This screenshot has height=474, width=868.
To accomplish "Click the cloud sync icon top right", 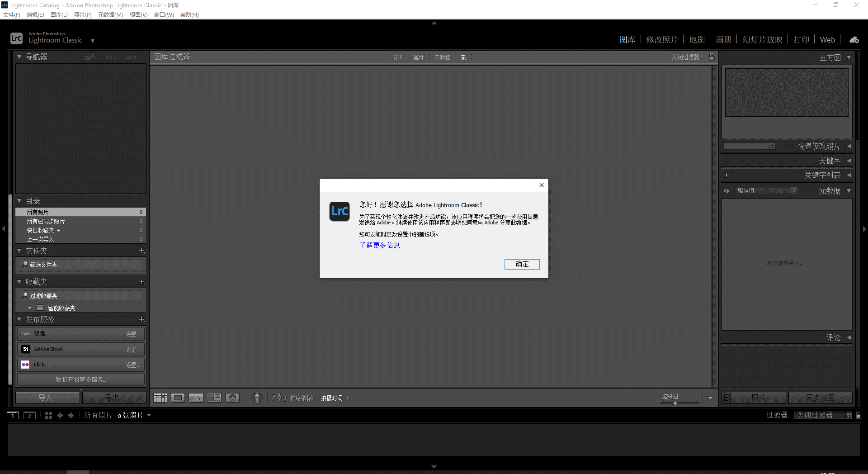I will pyautogui.click(x=854, y=39).
